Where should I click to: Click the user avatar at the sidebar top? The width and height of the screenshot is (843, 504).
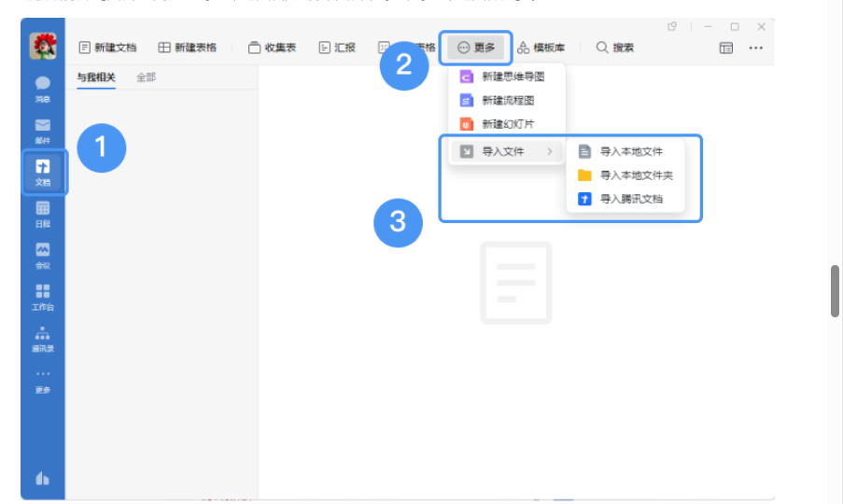point(43,46)
